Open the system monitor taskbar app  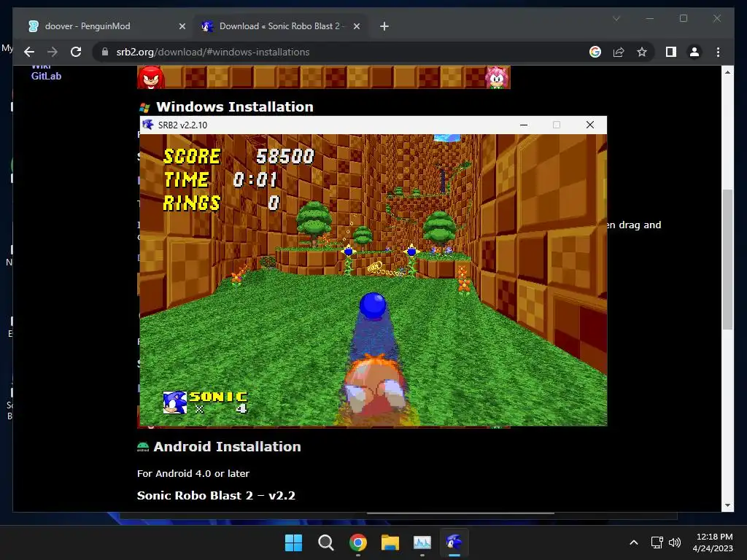[x=422, y=542]
